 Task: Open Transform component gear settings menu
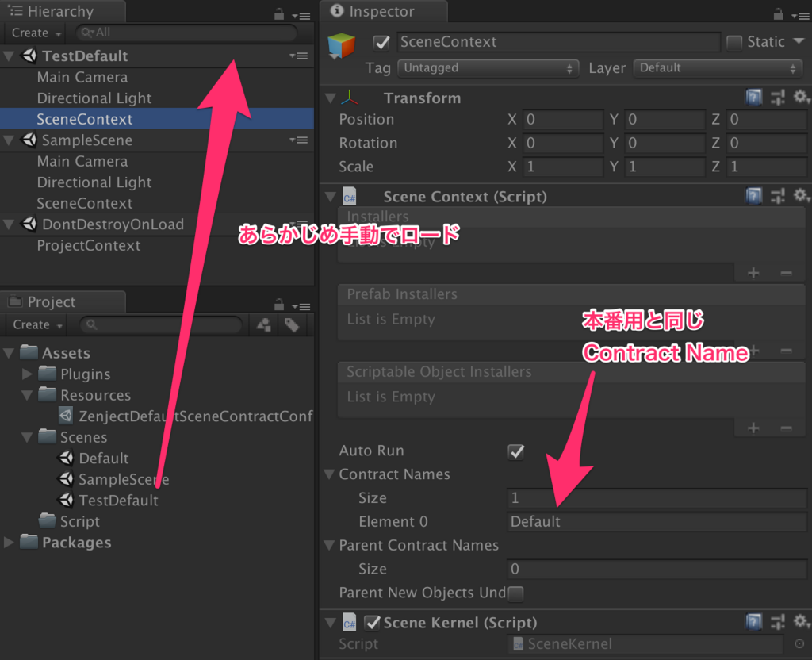[x=801, y=97]
